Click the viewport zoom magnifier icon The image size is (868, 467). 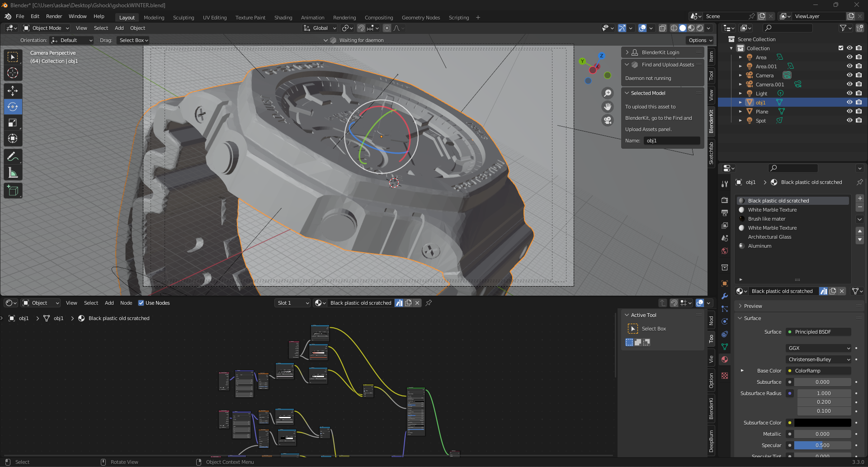(x=608, y=93)
